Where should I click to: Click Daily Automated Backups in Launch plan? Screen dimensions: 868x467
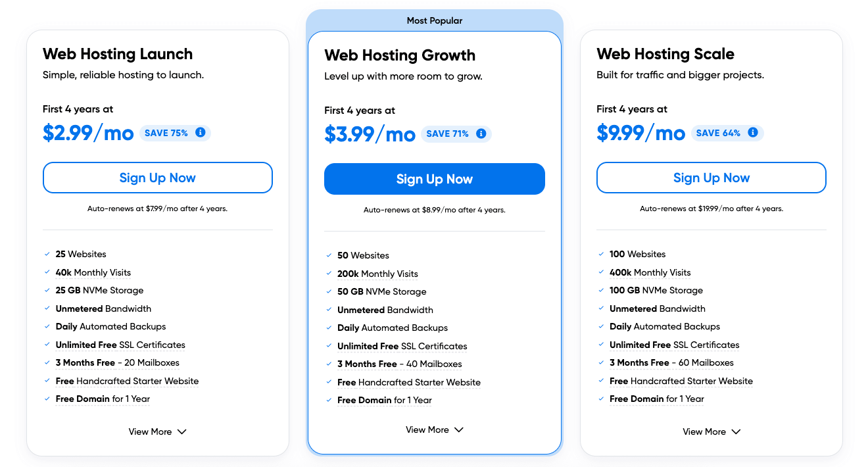(x=110, y=326)
